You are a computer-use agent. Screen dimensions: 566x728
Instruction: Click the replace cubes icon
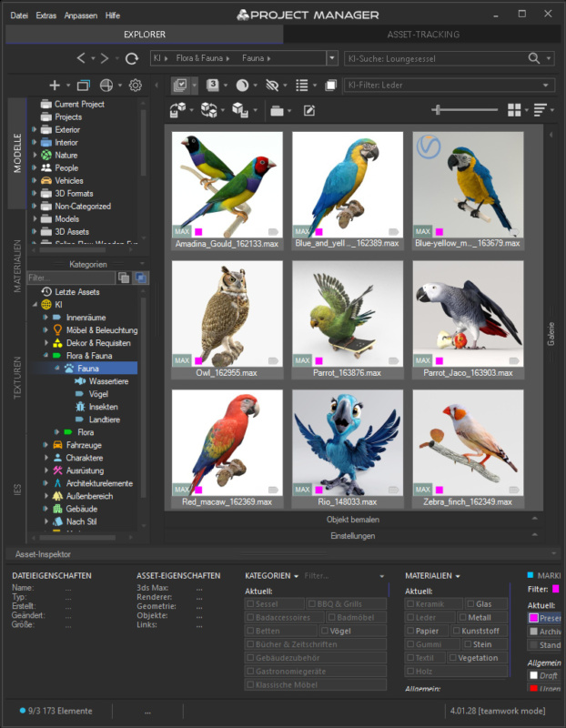240,110
